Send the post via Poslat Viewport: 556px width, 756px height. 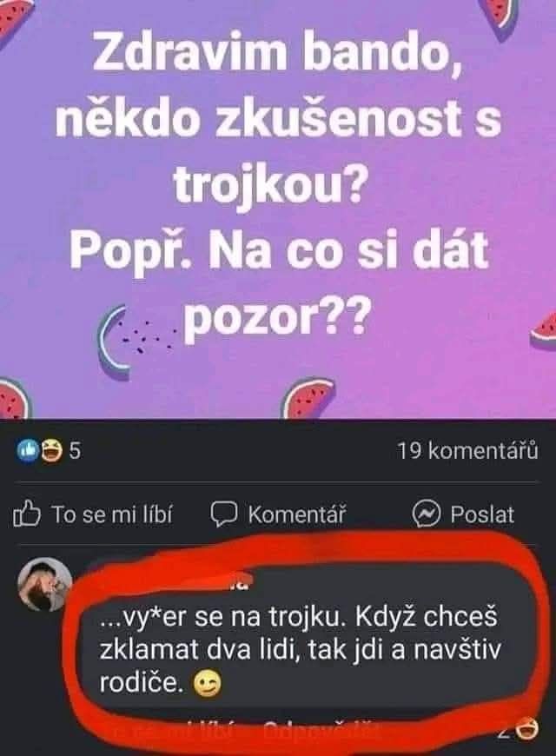click(x=482, y=515)
